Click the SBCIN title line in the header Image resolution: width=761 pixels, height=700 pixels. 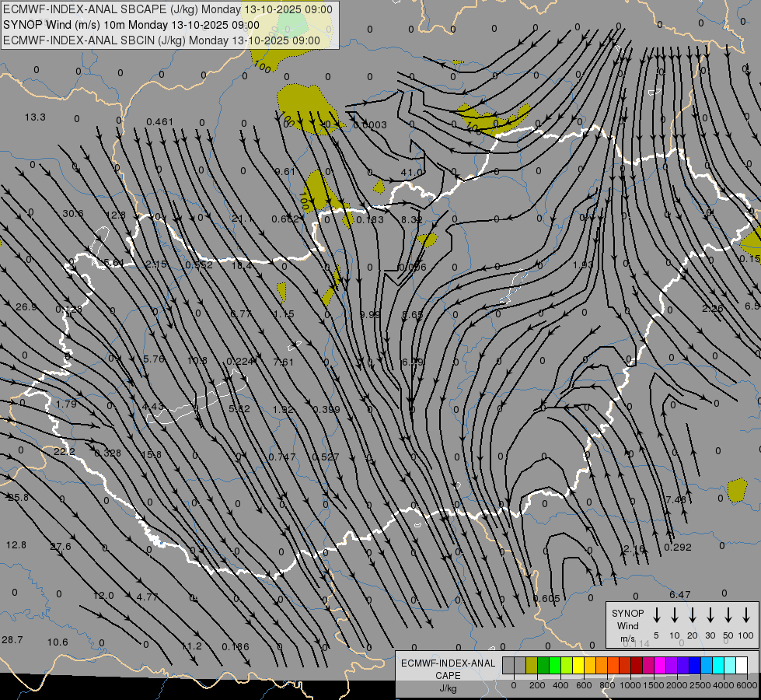pyautogui.click(x=161, y=40)
